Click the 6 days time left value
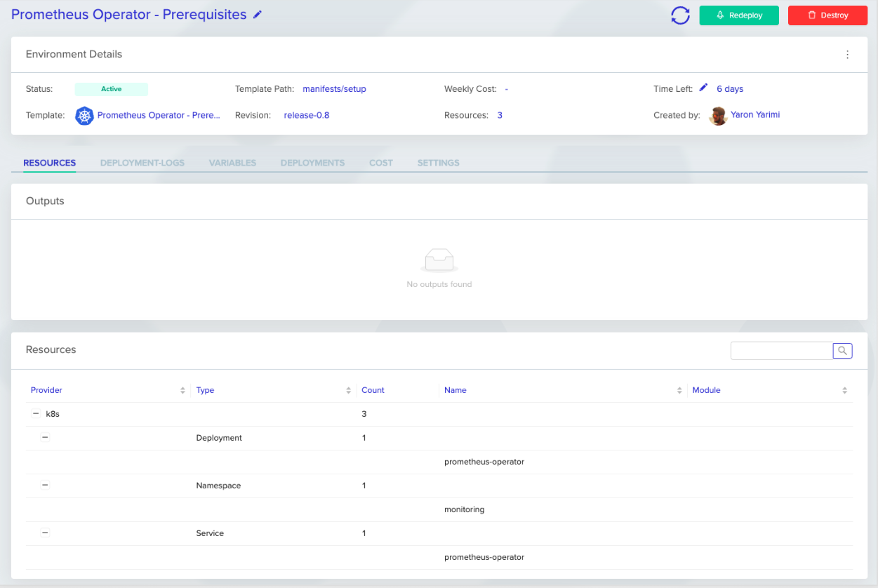878x588 pixels. (x=730, y=89)
